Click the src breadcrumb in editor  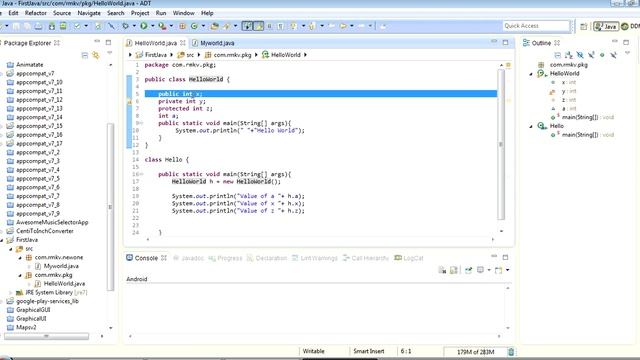[x=186, y=55]
